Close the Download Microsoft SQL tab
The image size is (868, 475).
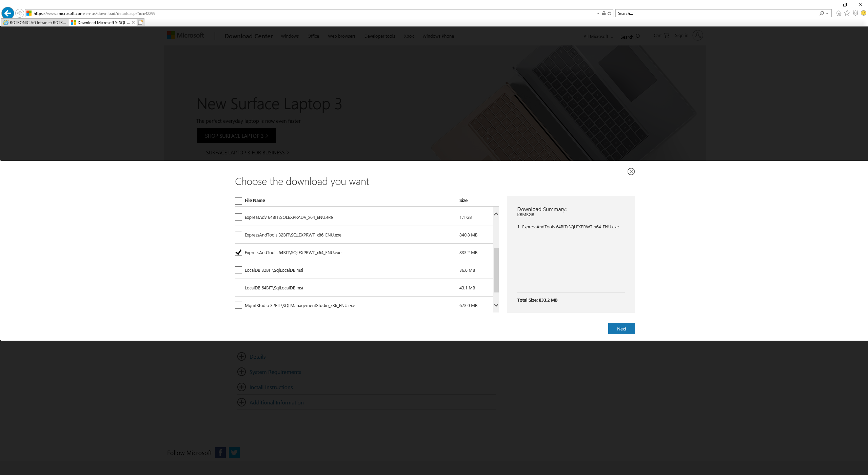(x=133, y=22)
